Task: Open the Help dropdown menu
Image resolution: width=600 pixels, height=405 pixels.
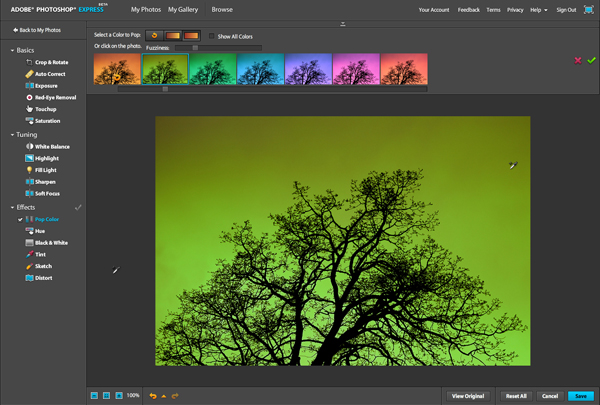Action: point(538,10)
